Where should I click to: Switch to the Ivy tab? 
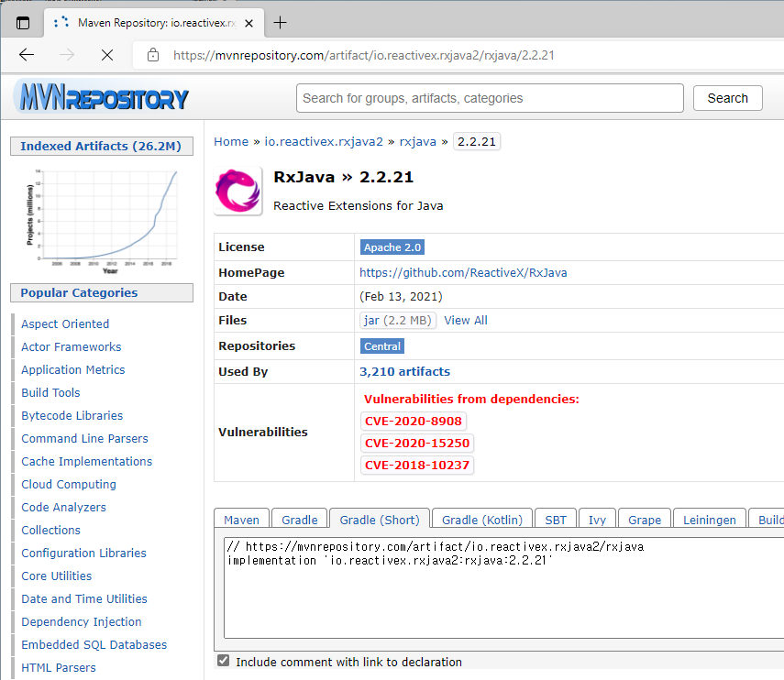tap(597, 520)
